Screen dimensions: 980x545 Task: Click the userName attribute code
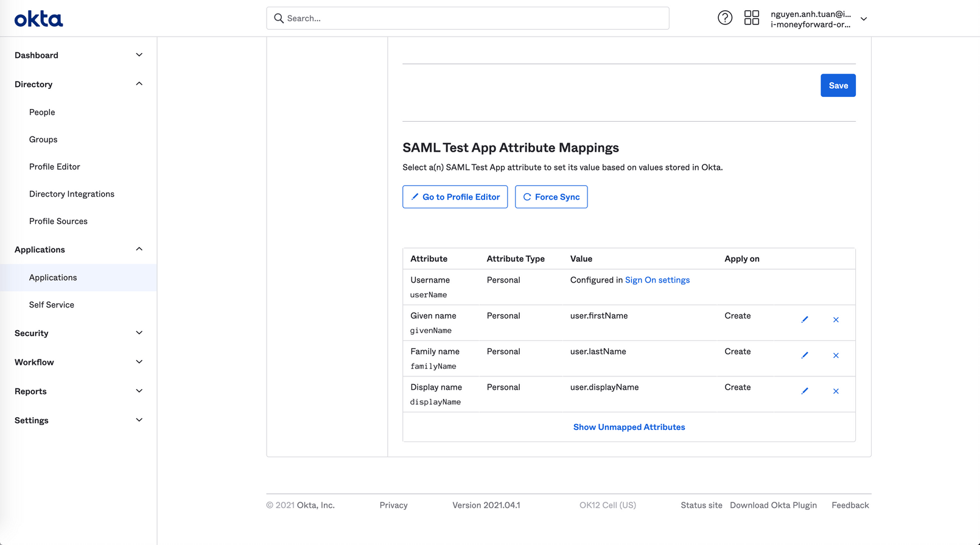429,295
